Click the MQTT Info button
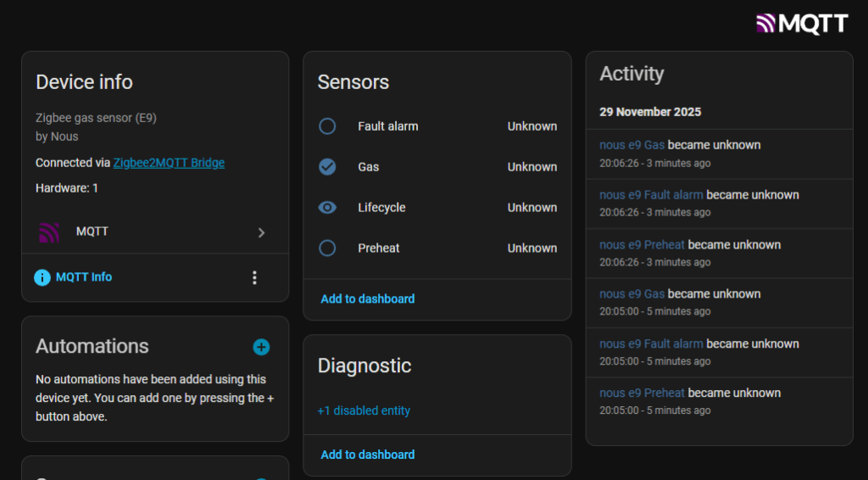 coord(83,277)
